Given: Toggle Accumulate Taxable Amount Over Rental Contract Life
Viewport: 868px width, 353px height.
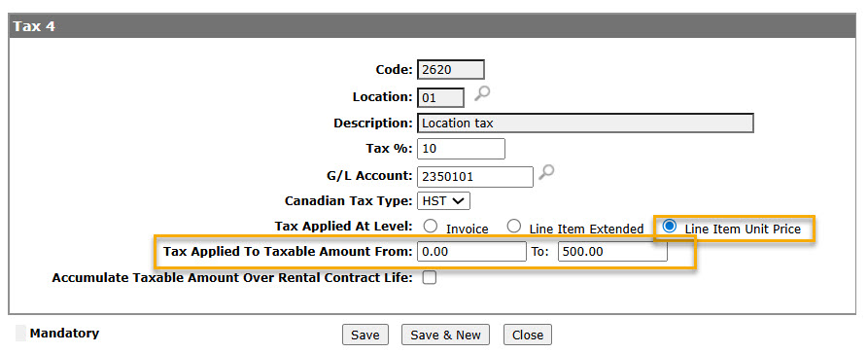Looking at the screenshot, I should click(430, 278).
